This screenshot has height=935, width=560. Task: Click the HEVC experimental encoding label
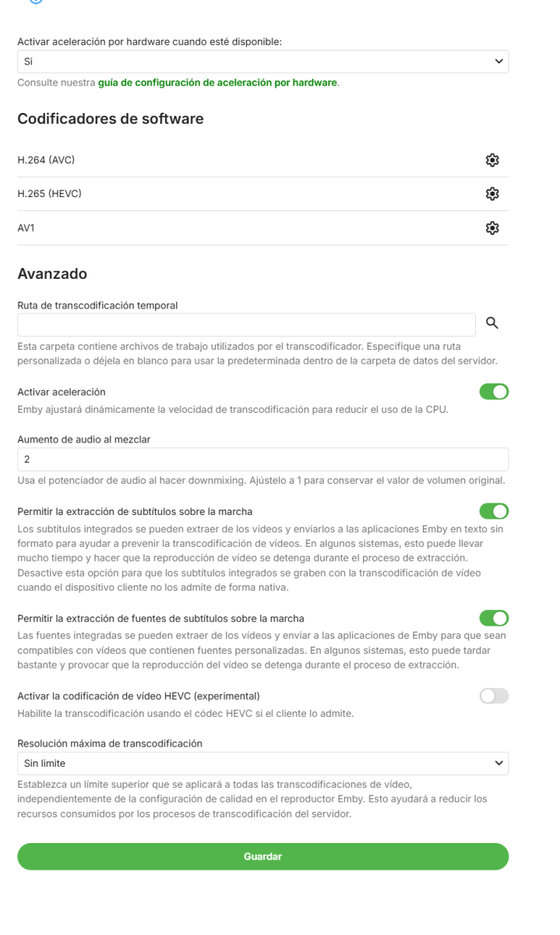[x=138, y=695]
